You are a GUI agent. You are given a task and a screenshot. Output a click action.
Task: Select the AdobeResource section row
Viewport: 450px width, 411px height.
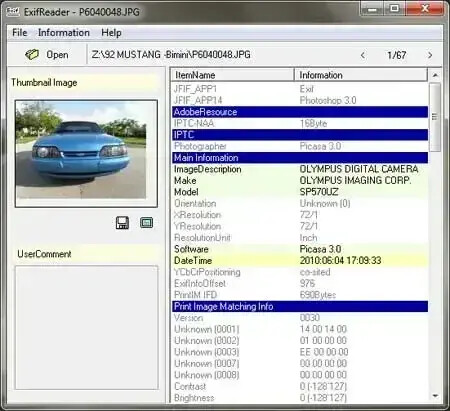(x=300, y=112)
